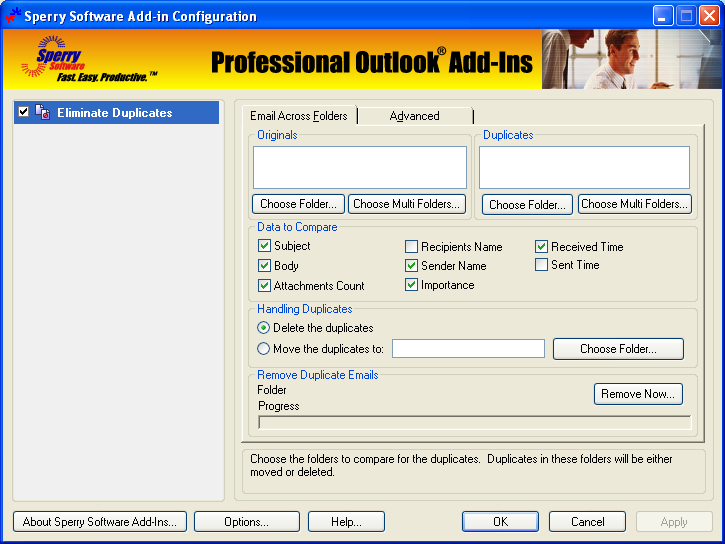Viewport: 725px width, 544px height.
Task: Select Eliminate Duplicates in the list
Action: click(117, 113)
